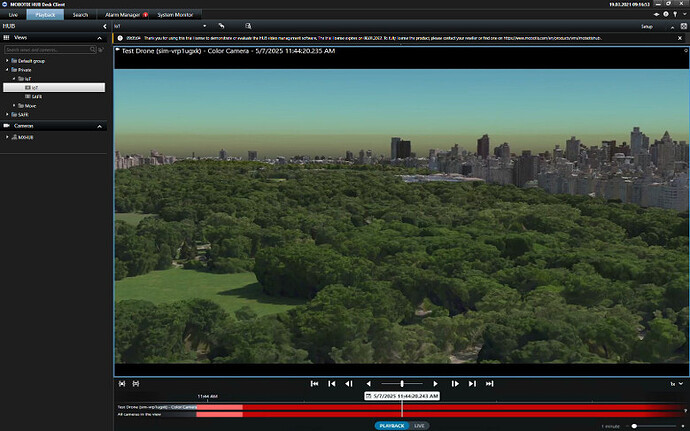Collapse the Private folder
Screen dimensions: 690x431
(7, 70)
